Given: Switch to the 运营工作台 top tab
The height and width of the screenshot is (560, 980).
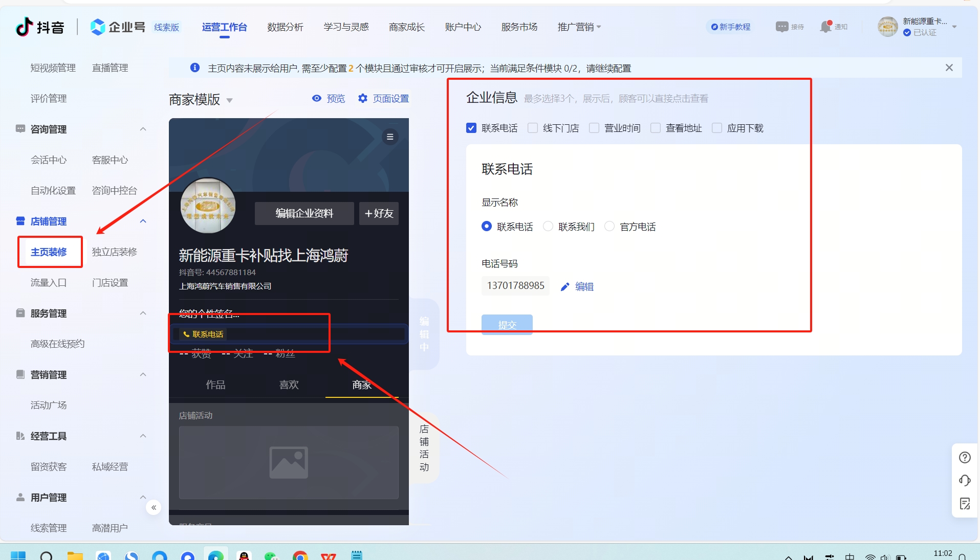Looking at the screenshot, I should 224,27.
